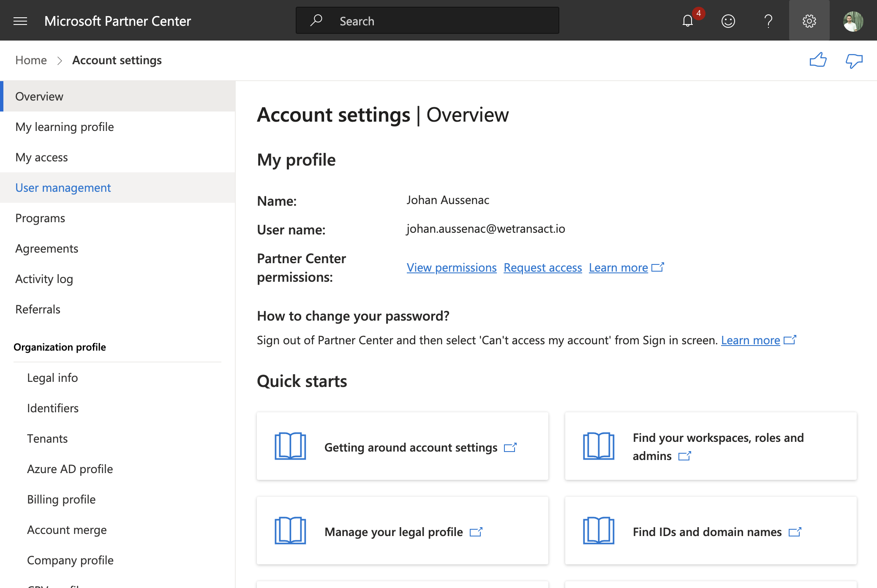
Task: Click the user name email address
Action: 486,229
